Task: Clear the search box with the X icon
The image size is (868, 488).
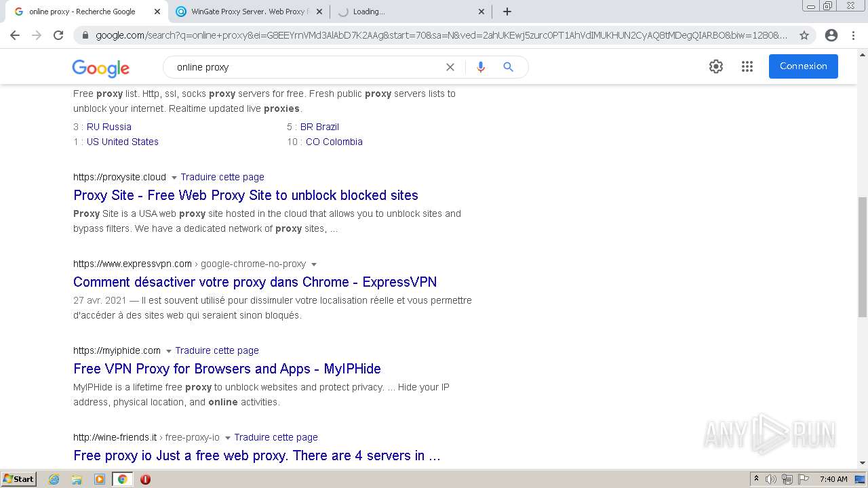Action: (450, 67)
